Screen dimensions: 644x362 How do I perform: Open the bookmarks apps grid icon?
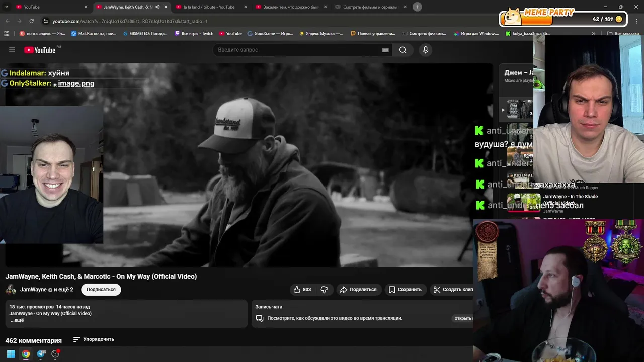[x=7, y=34]
